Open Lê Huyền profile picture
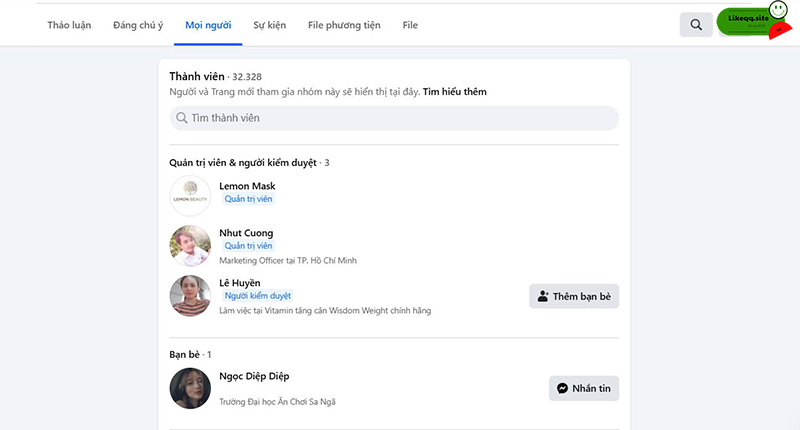800x430 pixels. click(190, 296)
